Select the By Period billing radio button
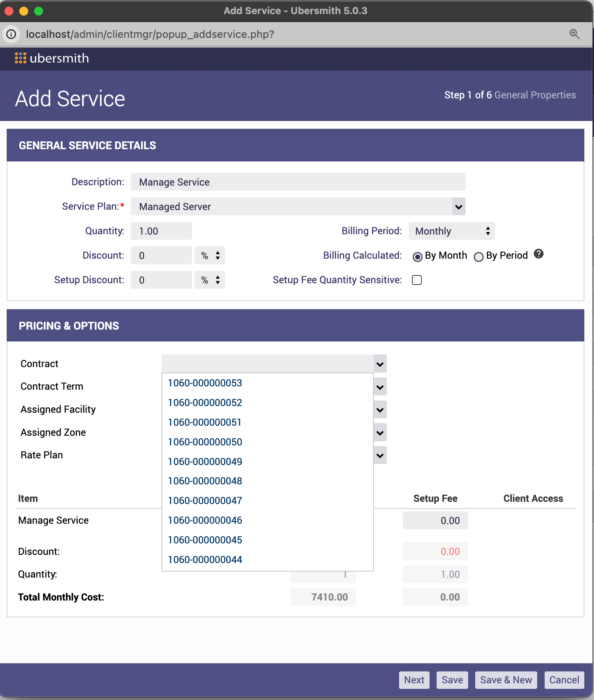Image resolution: width=594 pixels, height=700 pixels. tap(479, 256)
